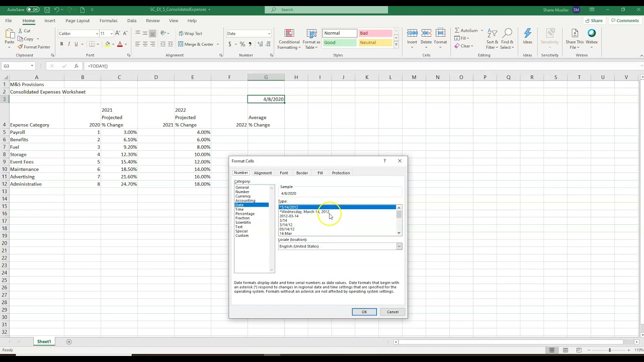The width and height of the screenshot is (644, 362).
Task: Open the font size dropdown
Action: pyautogui.click(x=111, y=34)
